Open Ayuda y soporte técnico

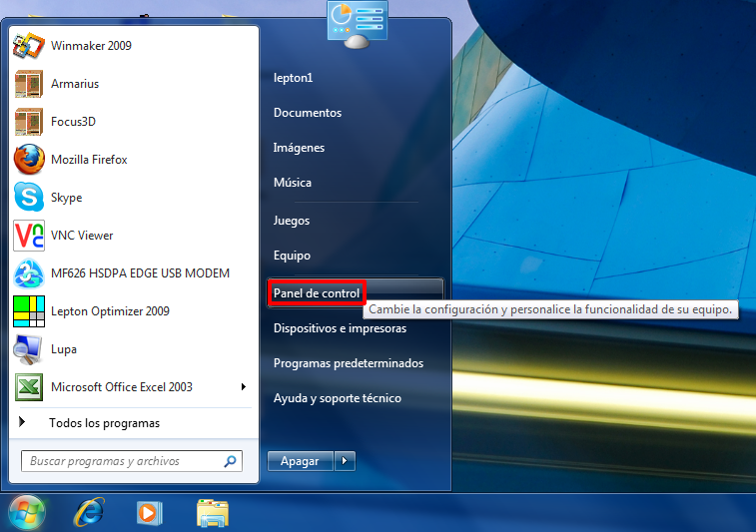point(338,398)
